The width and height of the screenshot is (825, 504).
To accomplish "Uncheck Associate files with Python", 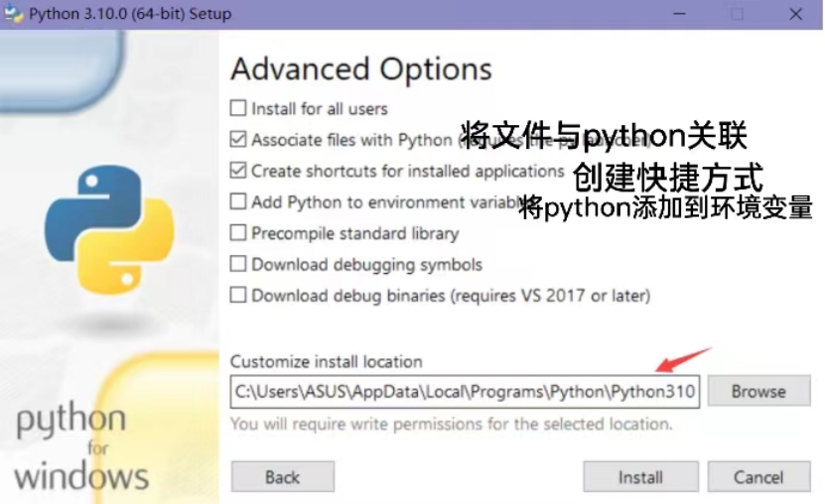I will point(238,139).
